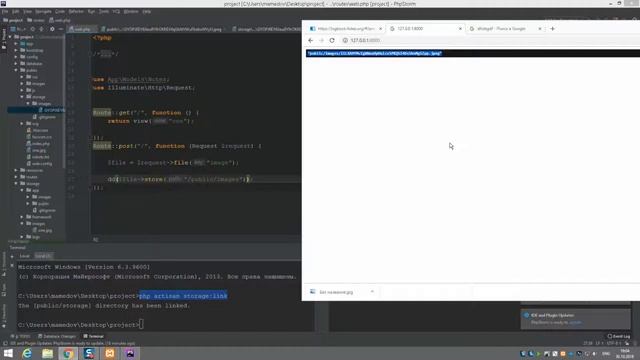Open the XAMPP app in taskbar

(x=109, y=353)
